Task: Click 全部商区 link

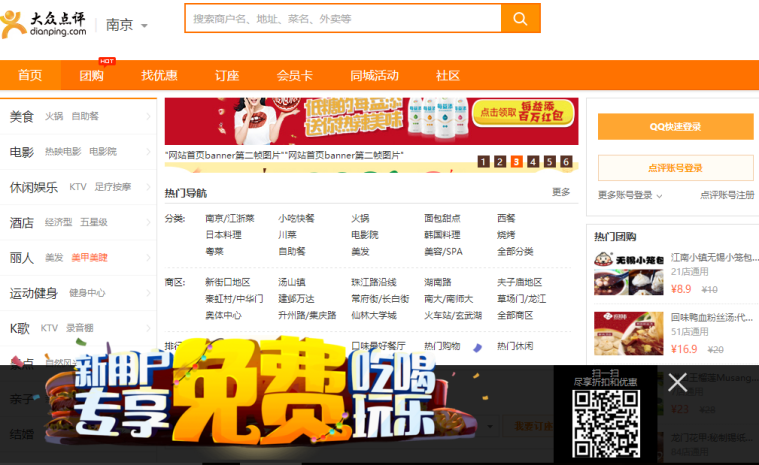Action: pyautogui.click(x=516, y=315)
